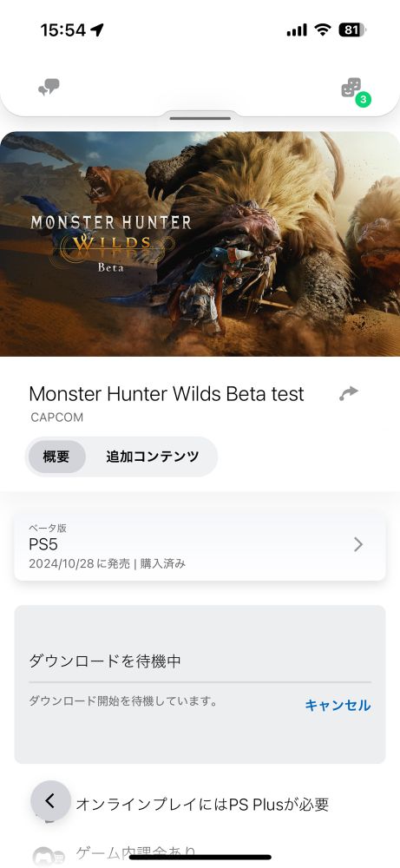Screen dimensions: 400x868
Task: Open the chat messages icon
Action: click(x=49, y=88)
